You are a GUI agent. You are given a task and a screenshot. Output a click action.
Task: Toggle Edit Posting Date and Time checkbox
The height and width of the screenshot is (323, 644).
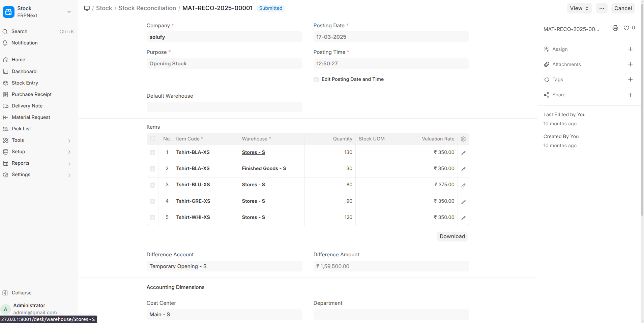pos(316,79)
